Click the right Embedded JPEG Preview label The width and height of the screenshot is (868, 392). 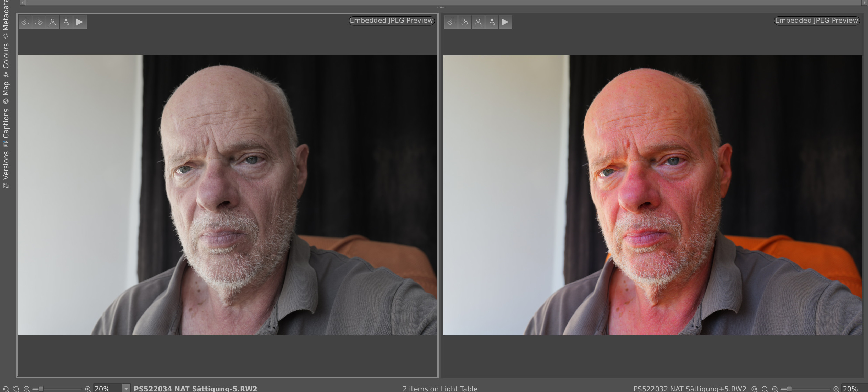click(817, 21)
